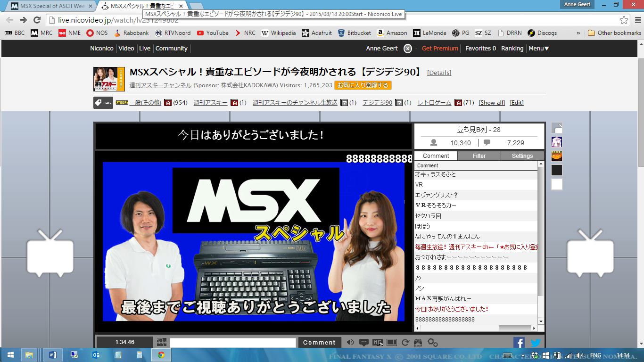Click the Comment column header
This screenshot has height=362, width=644.
(x=476, y=166)
